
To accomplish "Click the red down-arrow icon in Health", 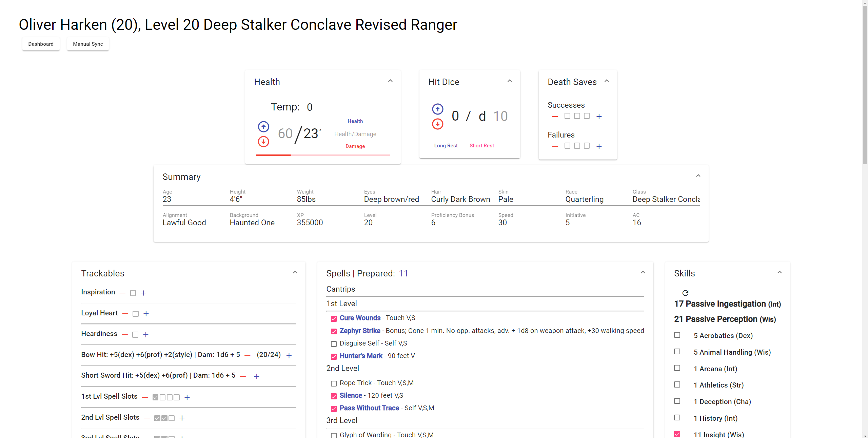I will (263, 142).
